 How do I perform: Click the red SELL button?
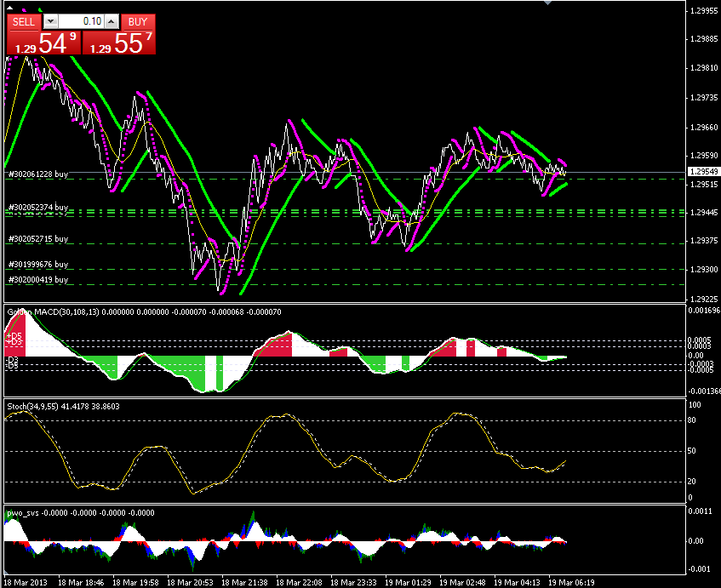coord(24,21)
